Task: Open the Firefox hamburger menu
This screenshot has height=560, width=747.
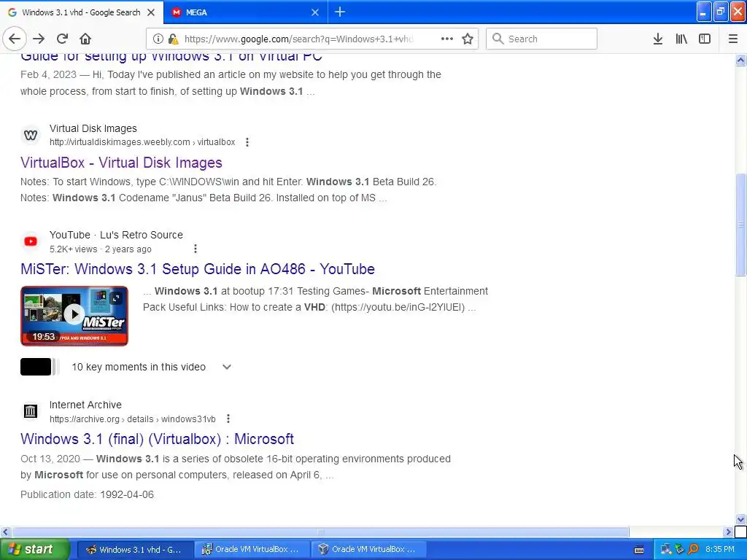Action: [x=733, y=39]
